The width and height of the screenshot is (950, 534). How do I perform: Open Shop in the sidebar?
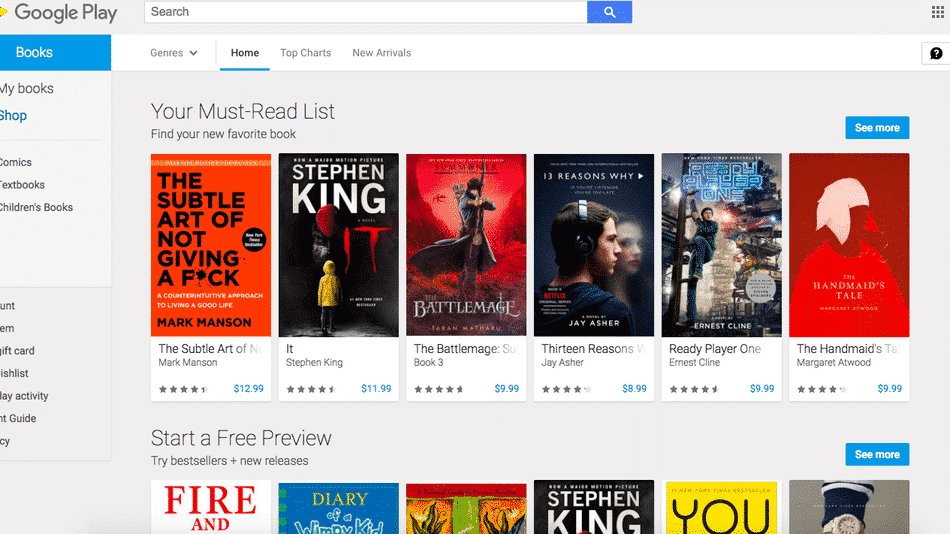coord(13,115)
